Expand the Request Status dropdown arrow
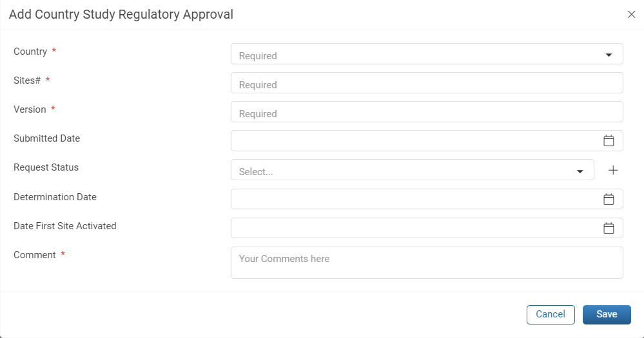Screen dimensions: 644x338 [580, 171]
